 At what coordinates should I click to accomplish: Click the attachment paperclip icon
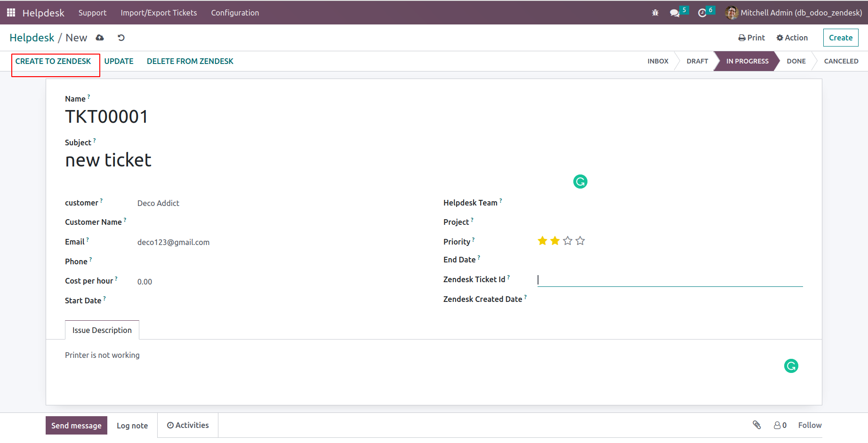pyautogui.click(x=756, y=425)
